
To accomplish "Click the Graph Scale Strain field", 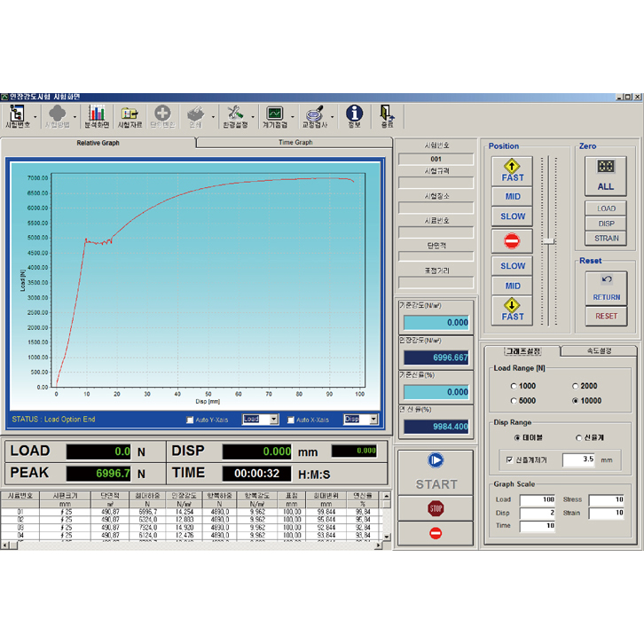I will 606,513.
